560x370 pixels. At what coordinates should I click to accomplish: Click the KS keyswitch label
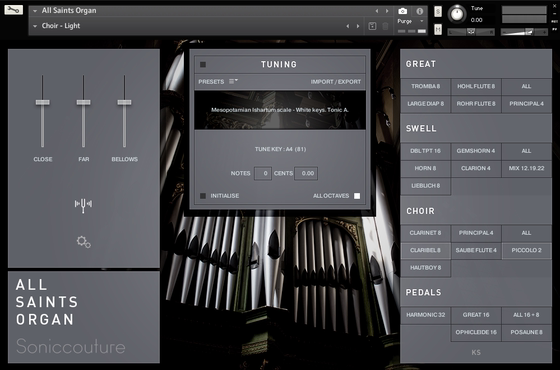click(476, 352)
